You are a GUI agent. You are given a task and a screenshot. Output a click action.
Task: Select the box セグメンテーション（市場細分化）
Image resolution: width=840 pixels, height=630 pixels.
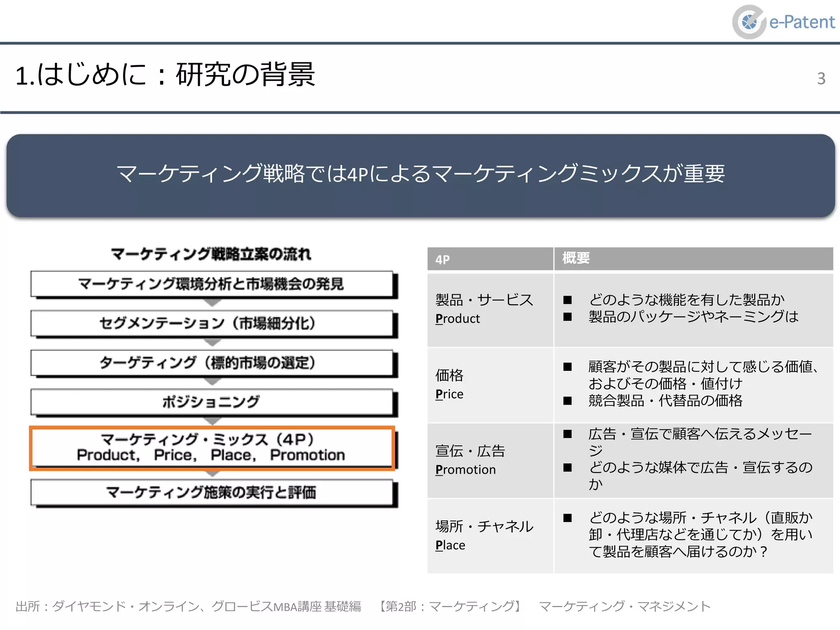coord(212,323)
